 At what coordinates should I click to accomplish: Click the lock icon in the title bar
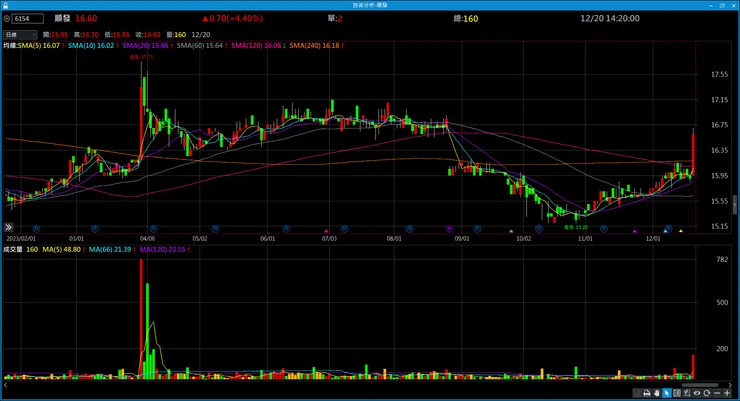coord(6,5)
